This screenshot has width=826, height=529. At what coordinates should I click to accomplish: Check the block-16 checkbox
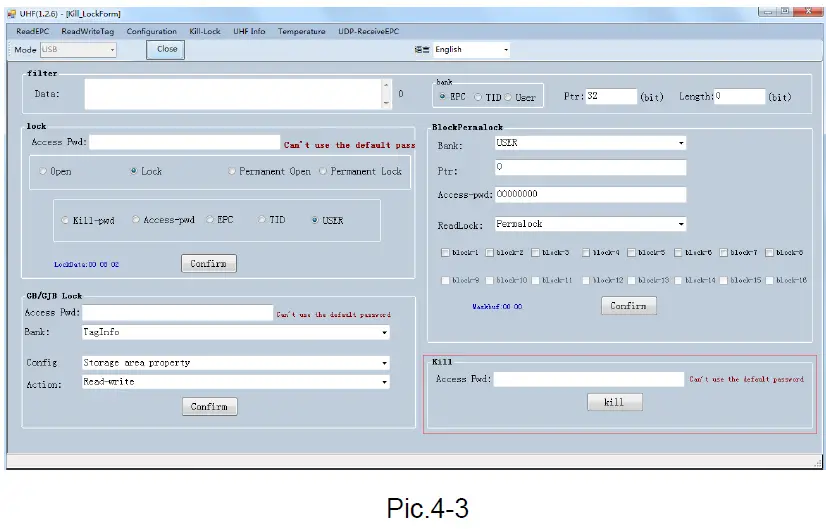[769, 280]
